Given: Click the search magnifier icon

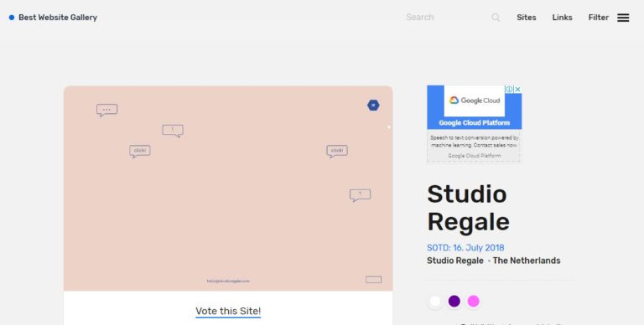Looking at the screenshot, I should point(496,18).
